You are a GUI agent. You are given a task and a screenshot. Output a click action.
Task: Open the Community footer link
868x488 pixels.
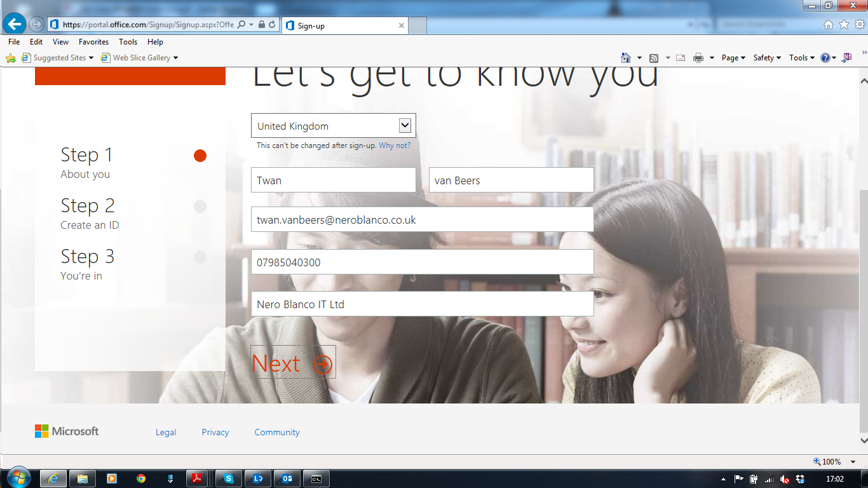pos(277,432)
